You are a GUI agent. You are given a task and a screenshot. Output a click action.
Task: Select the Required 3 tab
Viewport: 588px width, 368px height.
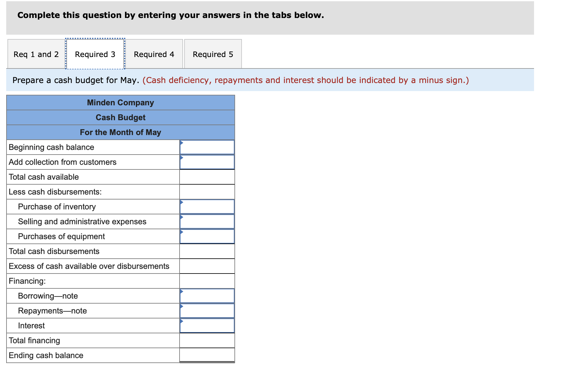[95, 54]
